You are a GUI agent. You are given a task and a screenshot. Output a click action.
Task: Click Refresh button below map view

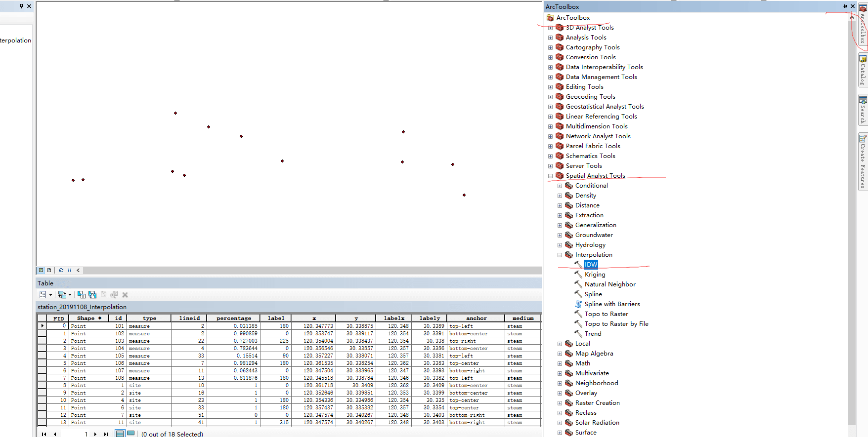click(61, 270)
